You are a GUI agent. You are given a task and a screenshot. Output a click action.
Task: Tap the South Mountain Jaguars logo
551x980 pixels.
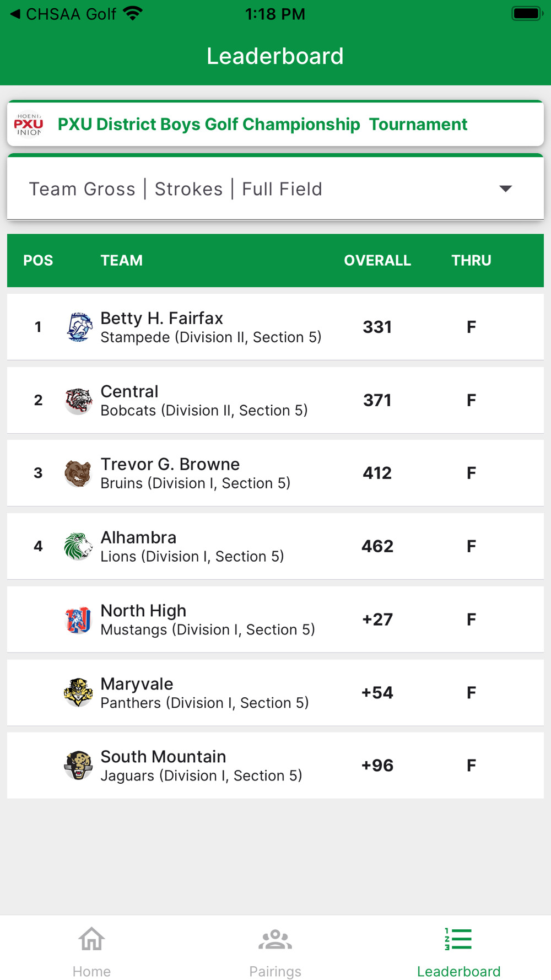click(78, 766)
